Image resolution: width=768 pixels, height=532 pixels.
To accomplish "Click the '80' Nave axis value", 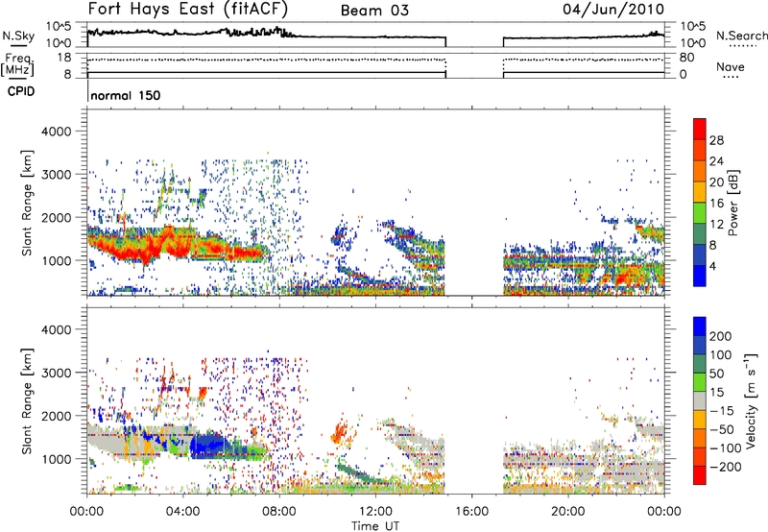I will pyautogui.click(x=686, y=58).
